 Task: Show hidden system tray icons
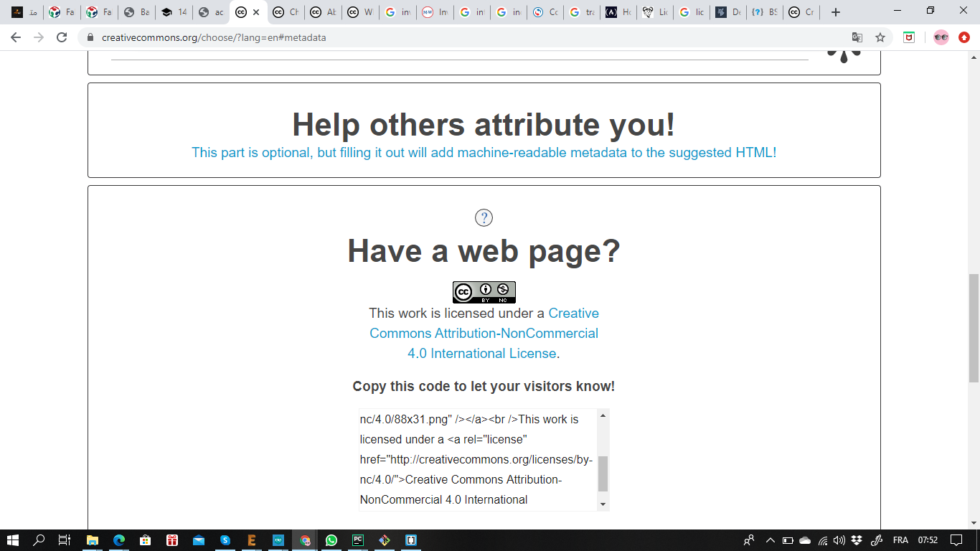(771, 540)
